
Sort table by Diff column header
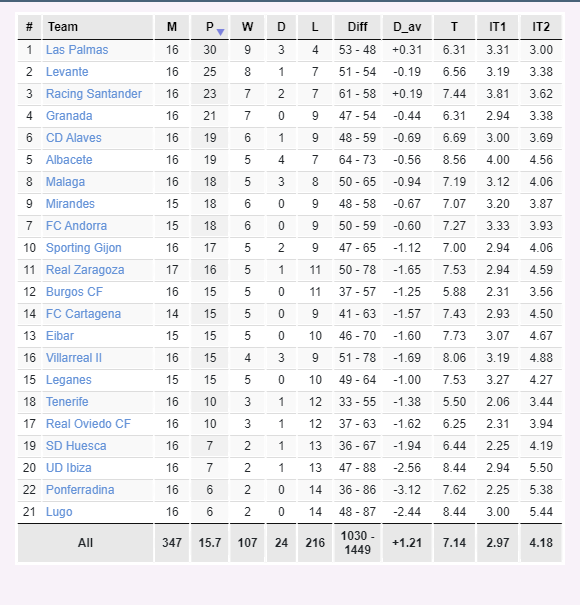click(x=357, y=27)
